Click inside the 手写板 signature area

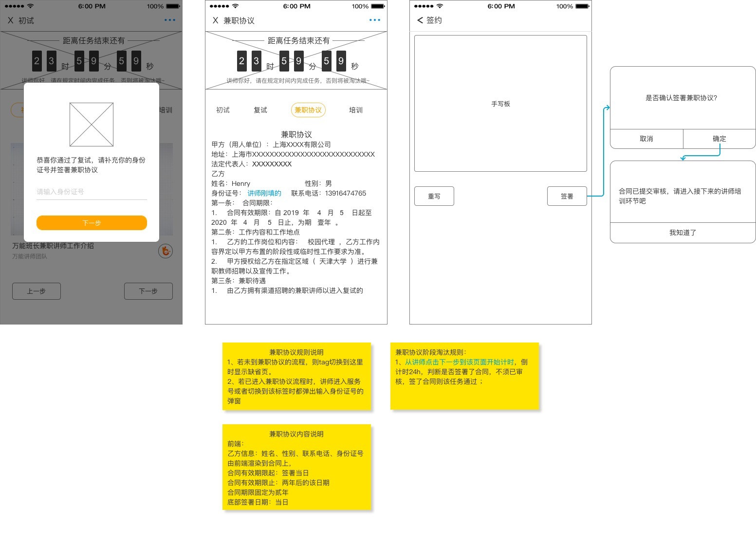[x=500, y=103]
